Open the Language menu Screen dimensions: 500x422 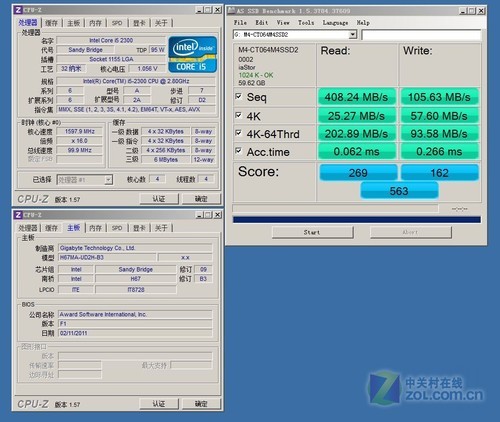point(335,23)
